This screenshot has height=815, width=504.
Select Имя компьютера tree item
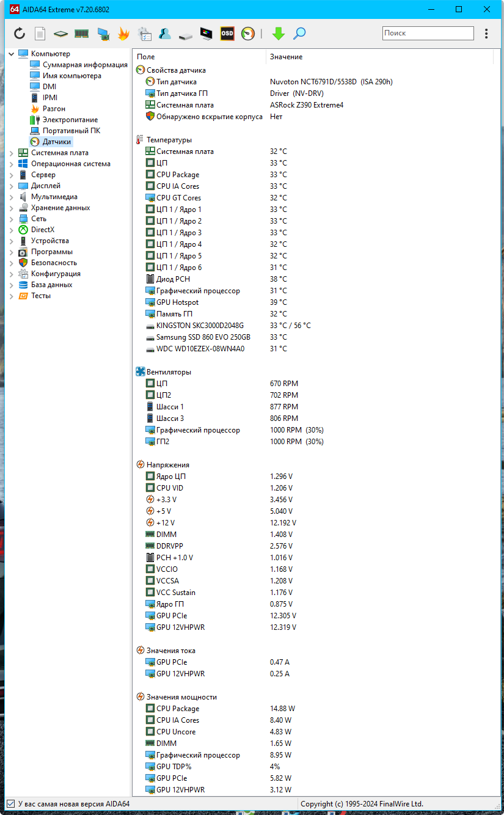pyautogui.click(x=72, y=76)
